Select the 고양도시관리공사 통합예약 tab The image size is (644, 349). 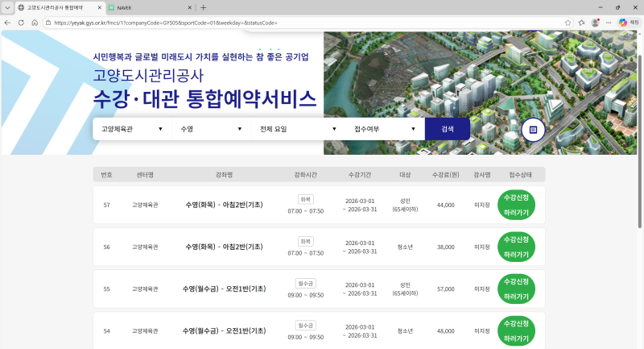(60, 7)
